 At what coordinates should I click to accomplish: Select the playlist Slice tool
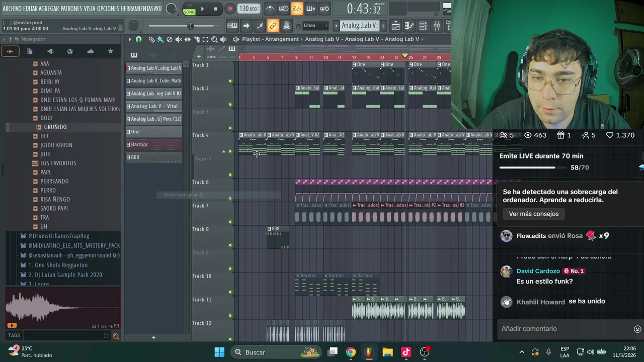[196, 39]
